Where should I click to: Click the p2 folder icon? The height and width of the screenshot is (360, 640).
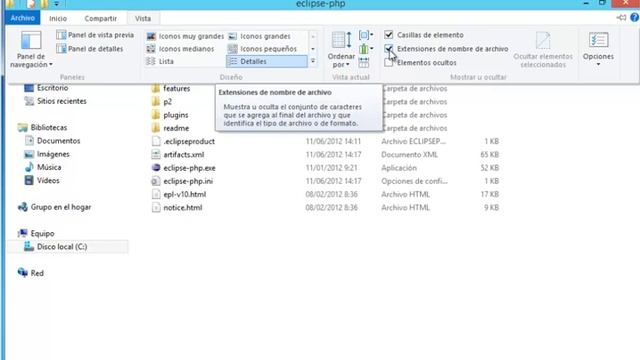[x=156, y=102]
